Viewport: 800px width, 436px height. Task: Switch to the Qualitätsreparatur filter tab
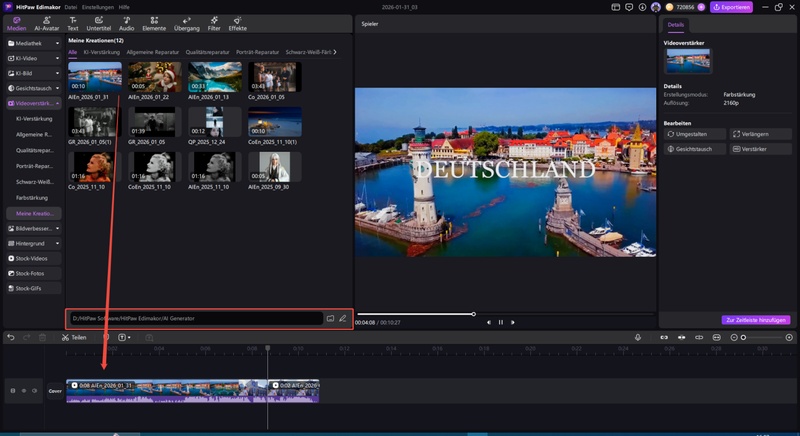click(x=207, y=52)
